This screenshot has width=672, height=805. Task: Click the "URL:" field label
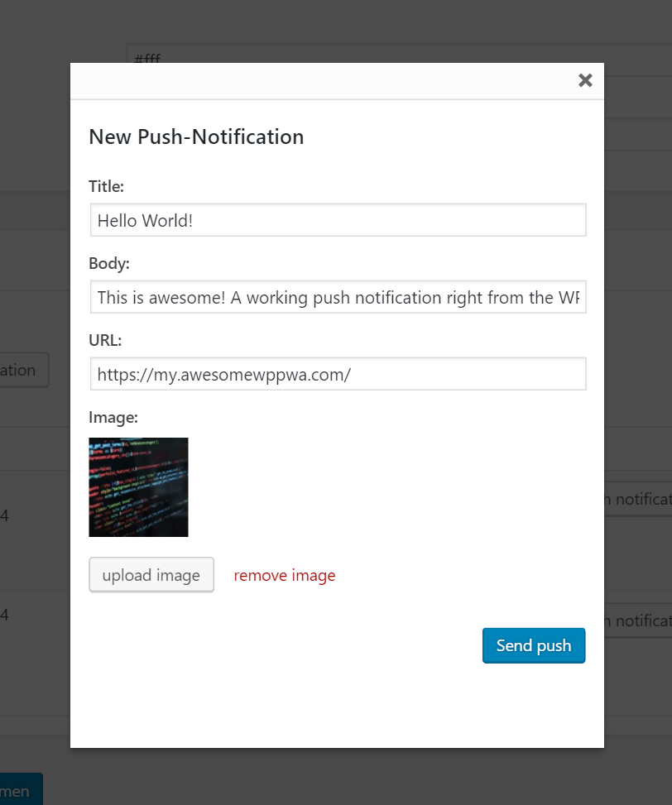[x=105, y=340]
